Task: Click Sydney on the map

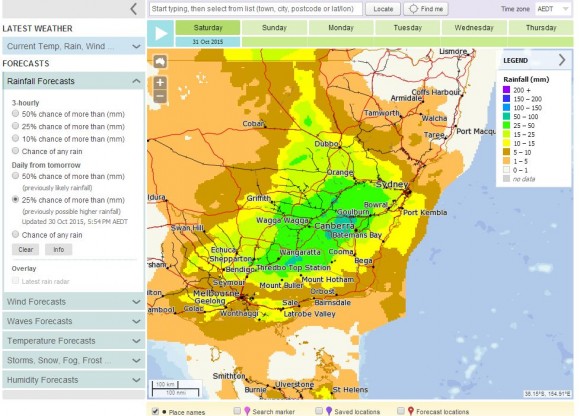Action: [x=392, y=184]
